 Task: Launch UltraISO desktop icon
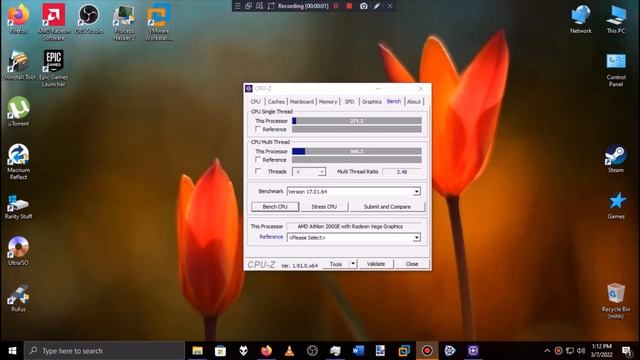18,251
